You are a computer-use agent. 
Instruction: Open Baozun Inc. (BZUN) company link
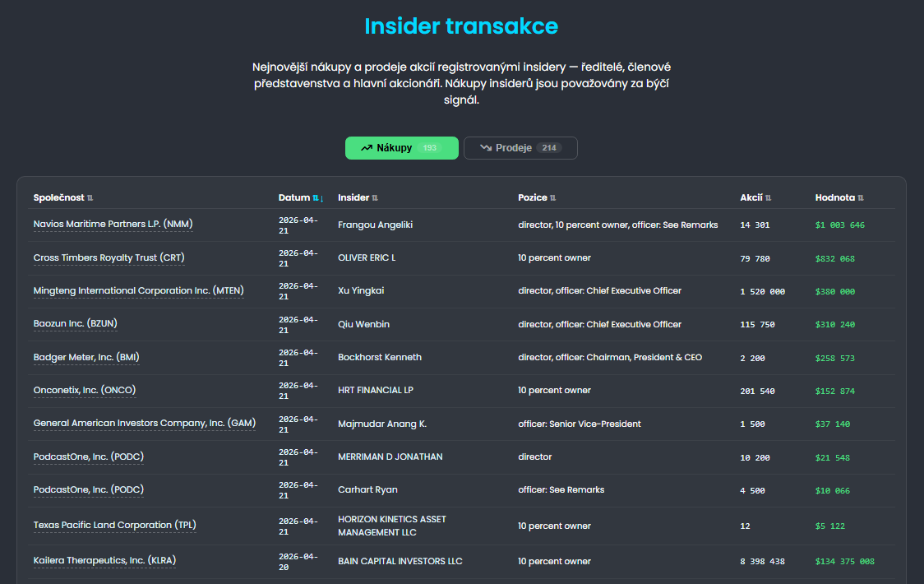[x=76, y=324]
